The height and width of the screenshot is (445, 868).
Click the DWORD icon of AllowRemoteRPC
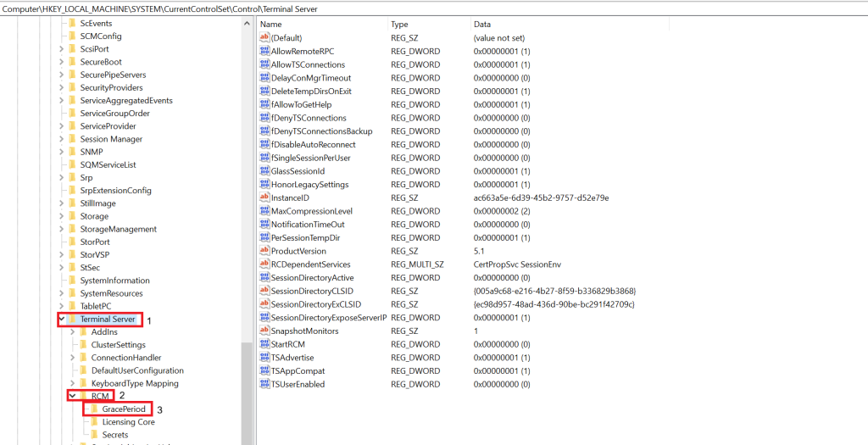pyautogui.click(x=264, y=51)
